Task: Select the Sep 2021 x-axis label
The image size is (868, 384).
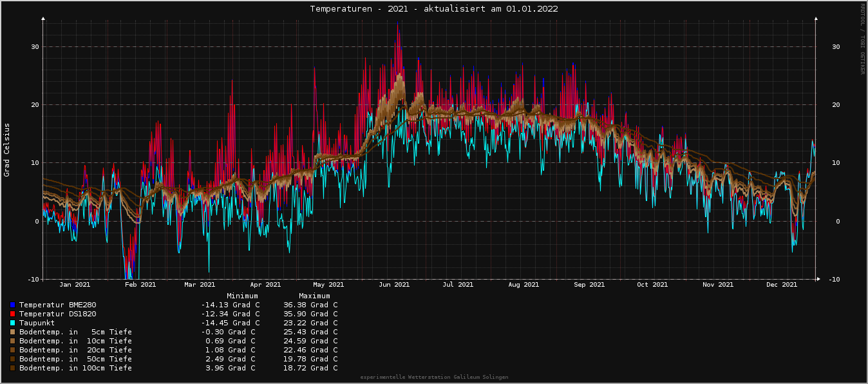Action: [x=589, y=284]
